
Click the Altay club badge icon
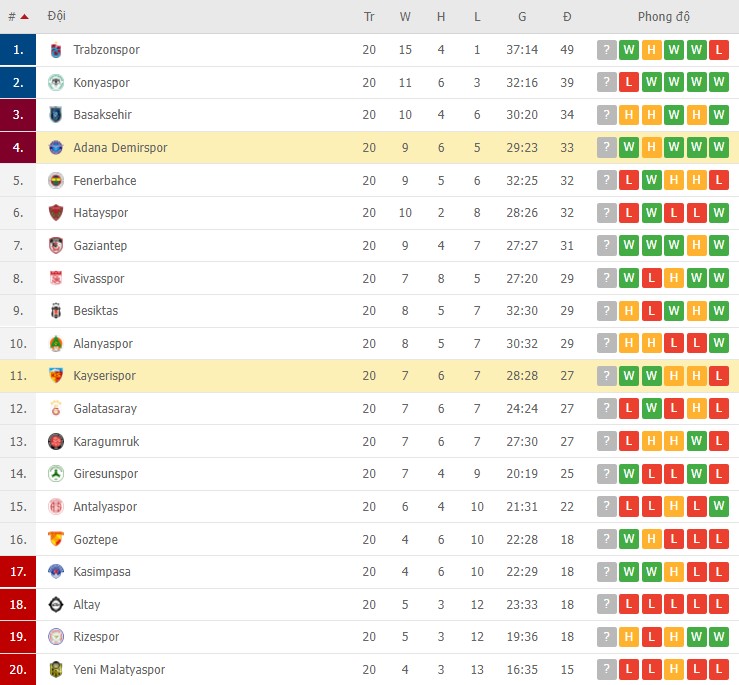tap(56, 604)
